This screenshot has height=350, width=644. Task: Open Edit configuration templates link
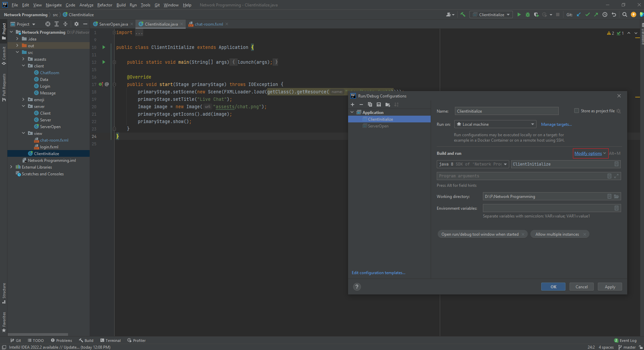(378, 273)
